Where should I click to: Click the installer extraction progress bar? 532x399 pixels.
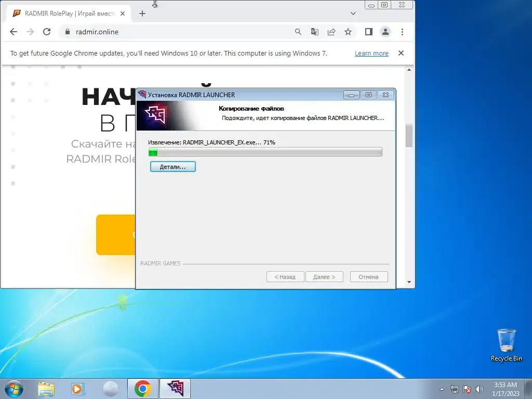point(265,152)
